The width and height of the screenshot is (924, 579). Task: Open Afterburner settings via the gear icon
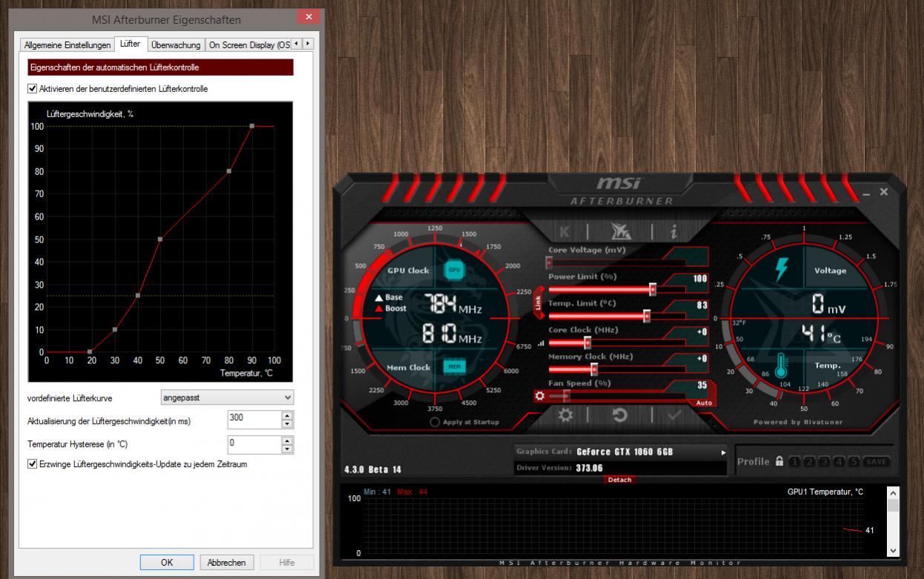(565, 415)
